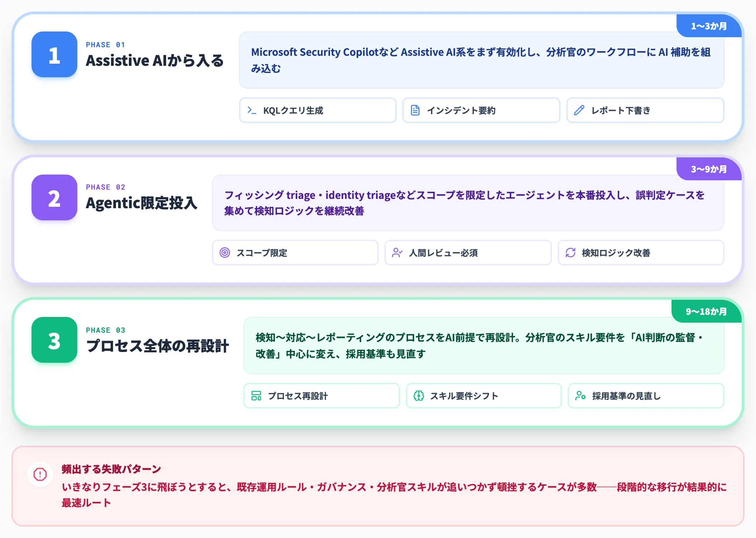The image size is (756, 538).
Task: Click the 3〜9か月 duration tag
Action: tap(709, 169)
